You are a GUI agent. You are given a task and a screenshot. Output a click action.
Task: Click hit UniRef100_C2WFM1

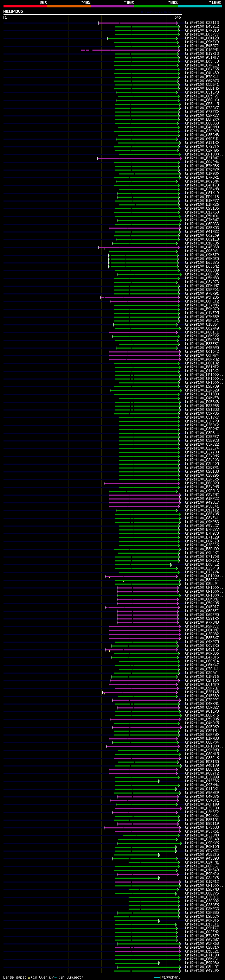(202, 863)
